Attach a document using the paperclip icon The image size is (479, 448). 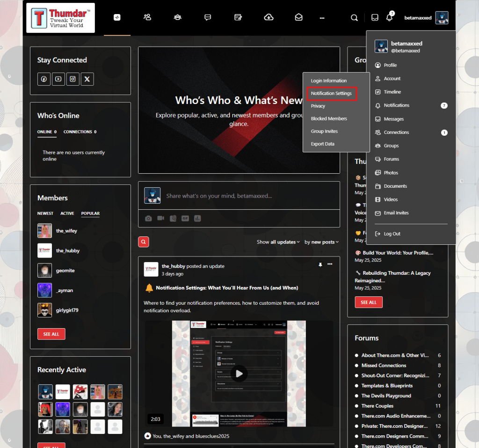click(x=173, y=218)
